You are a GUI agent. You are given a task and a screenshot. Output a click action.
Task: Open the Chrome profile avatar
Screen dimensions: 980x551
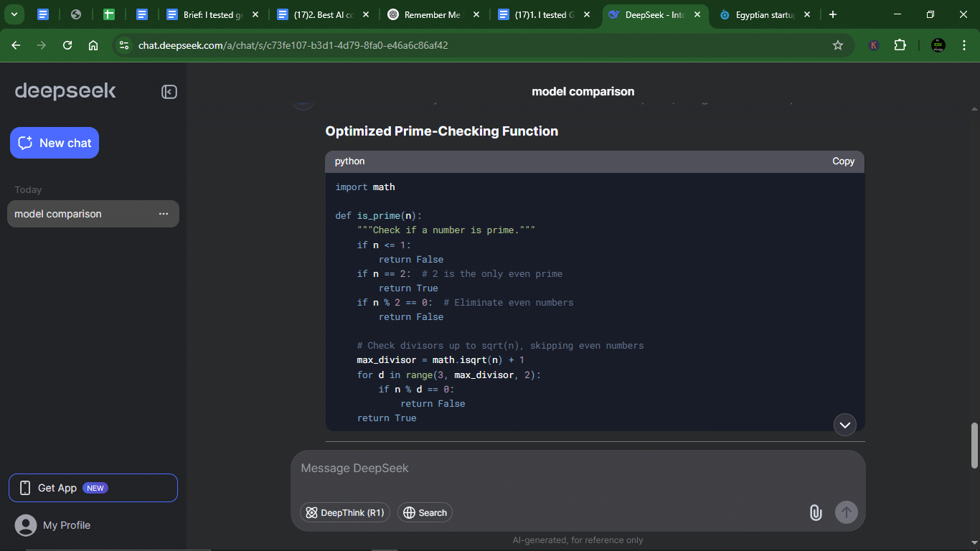pos(938,45)
